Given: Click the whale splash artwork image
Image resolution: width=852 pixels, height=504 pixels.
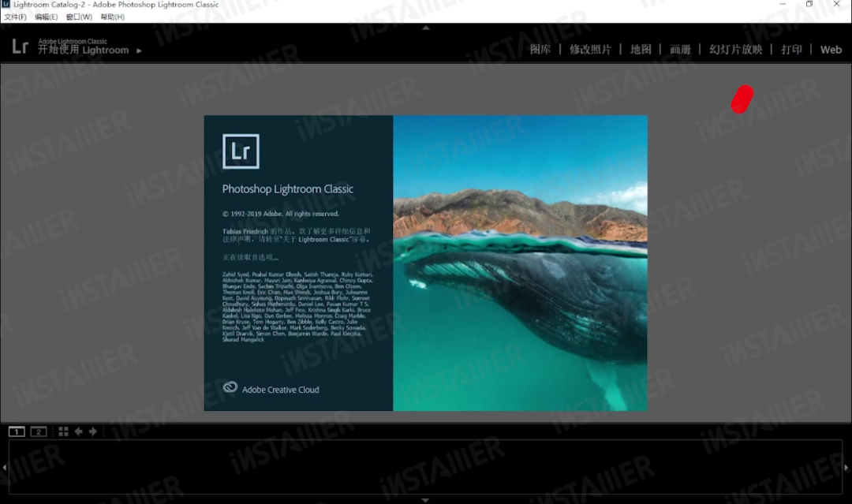Looking at the screenshot, I should [x=520, y=263].
